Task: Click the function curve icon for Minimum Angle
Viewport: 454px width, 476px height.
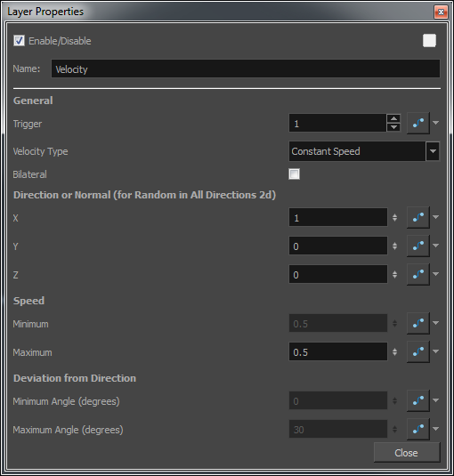Action: pos(418,400)
